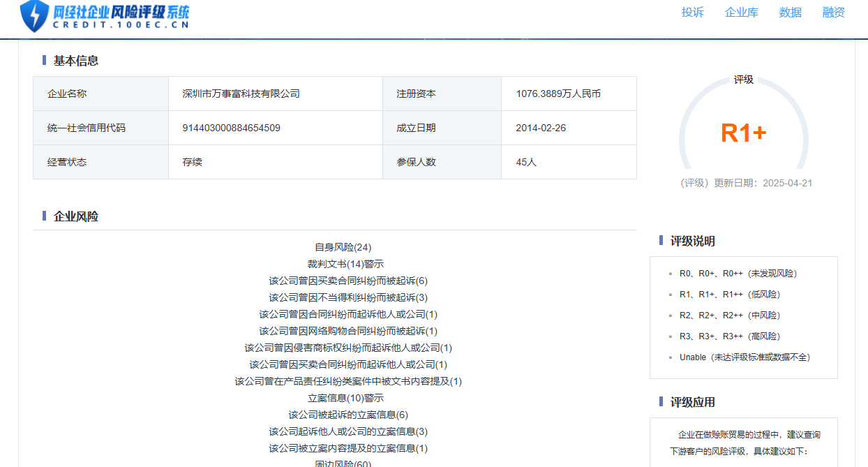Click the 企业名称 label cell
This screenshot has width=868, height=467.
pyautogui.click(x=101, y=94)
